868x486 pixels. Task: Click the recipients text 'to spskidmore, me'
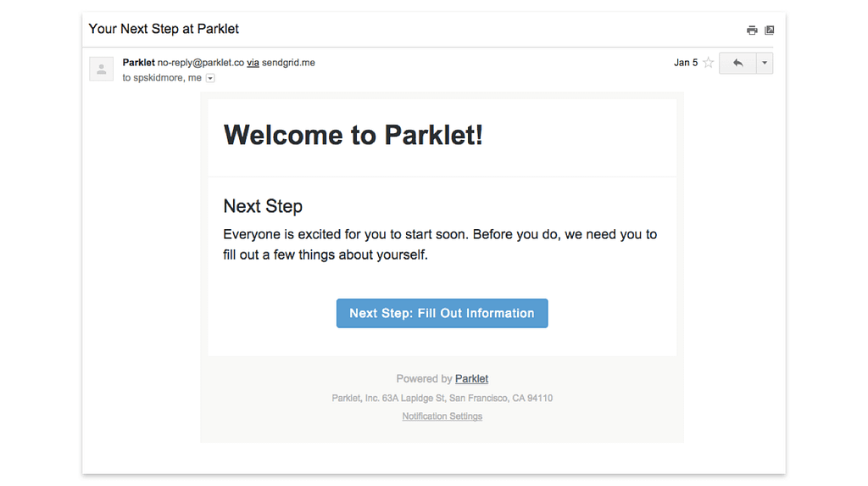[x=162, y=78]
